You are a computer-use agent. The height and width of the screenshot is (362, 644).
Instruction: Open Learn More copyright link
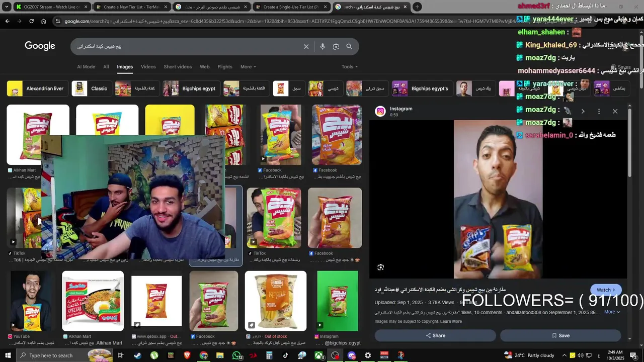click(x=451, y=321)
